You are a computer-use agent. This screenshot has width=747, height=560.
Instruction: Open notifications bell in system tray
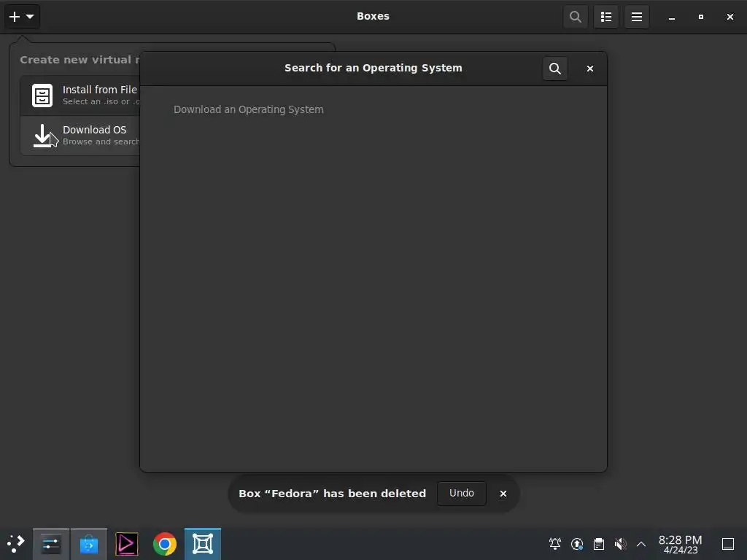(x=555, y=544)
